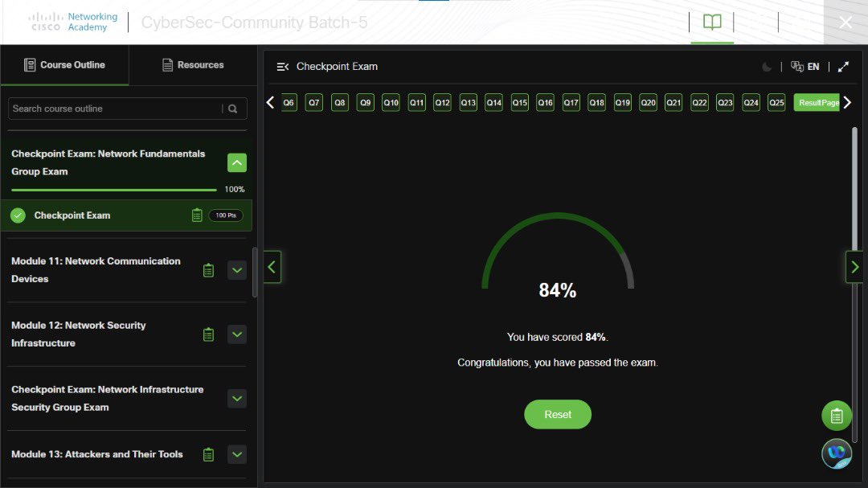Click the exam icon beside Module 13
This screenshot has width=868, height=488.
click(208, 454)
